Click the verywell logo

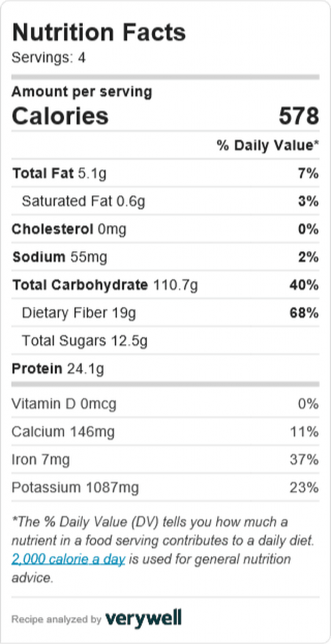point(143,618)
